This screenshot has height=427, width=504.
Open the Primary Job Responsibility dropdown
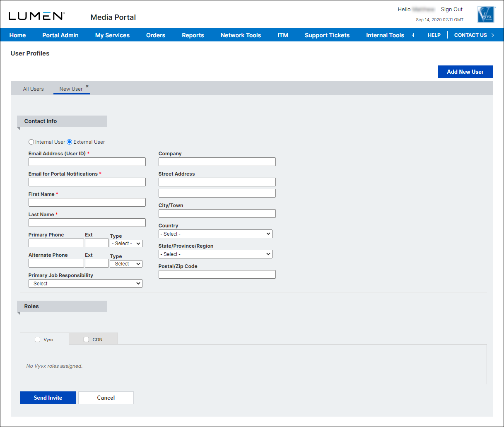85,284
